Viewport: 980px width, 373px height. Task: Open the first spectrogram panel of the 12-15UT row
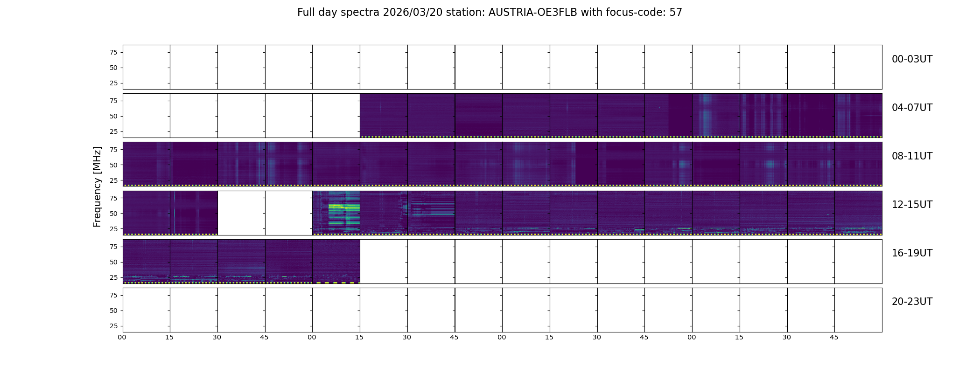pos(146,213)
